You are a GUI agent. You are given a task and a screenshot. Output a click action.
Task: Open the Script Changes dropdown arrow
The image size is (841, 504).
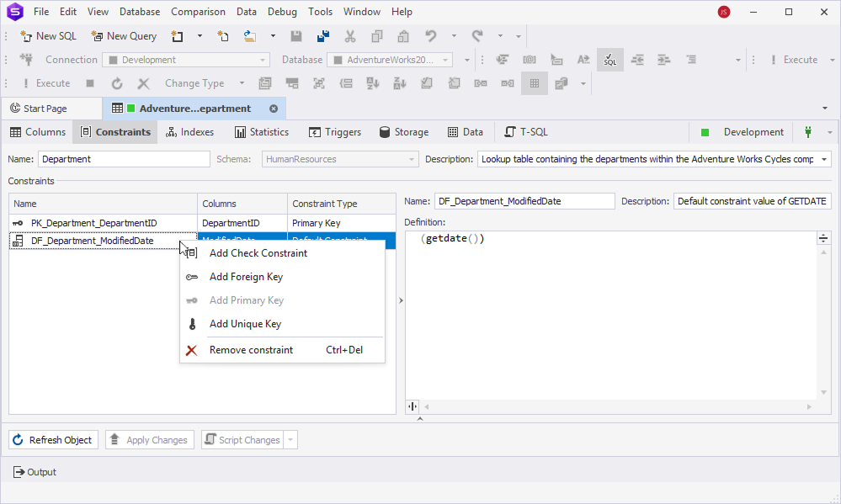coord(290,440)
